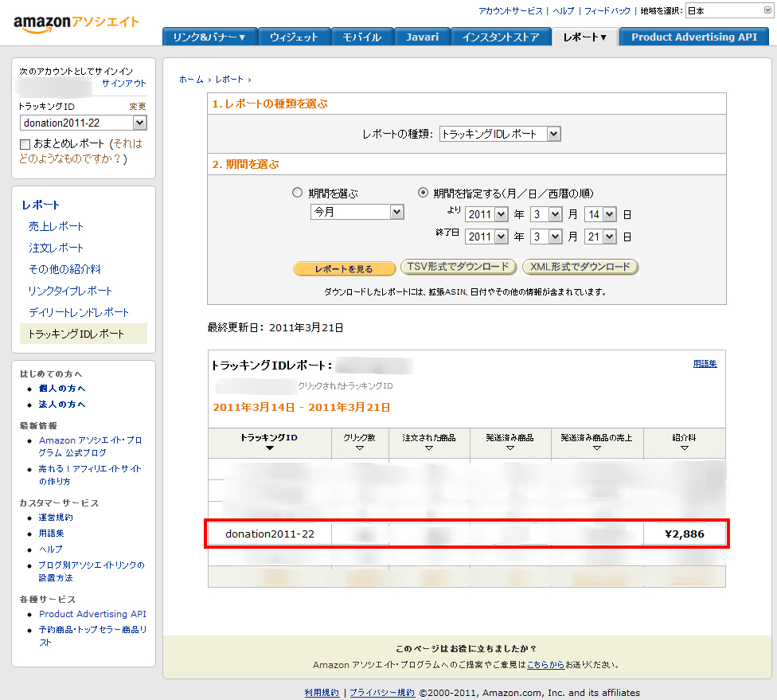Viewport: 777px width, 700px height.
Task: Click the サインアウト link
Action: click(x=124, y=84)
